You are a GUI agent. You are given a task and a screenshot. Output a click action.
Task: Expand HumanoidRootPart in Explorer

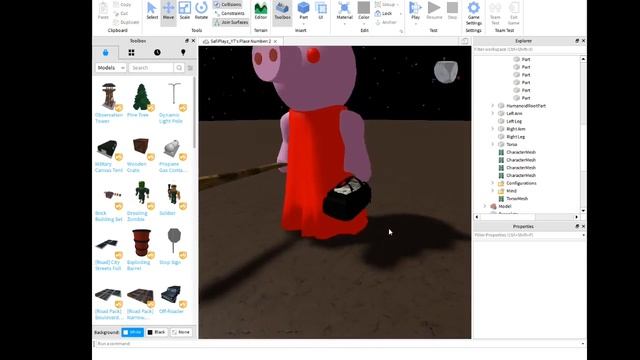tap(493, 106)
